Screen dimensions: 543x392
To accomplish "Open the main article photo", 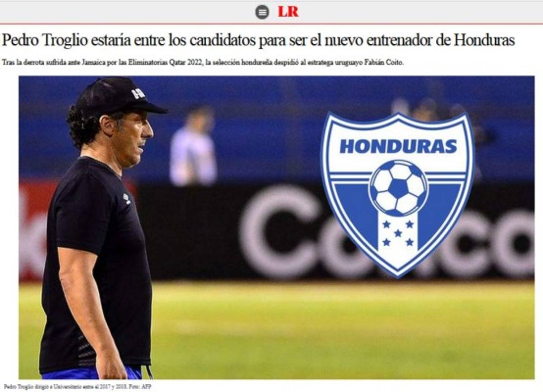I will [276, 227].
